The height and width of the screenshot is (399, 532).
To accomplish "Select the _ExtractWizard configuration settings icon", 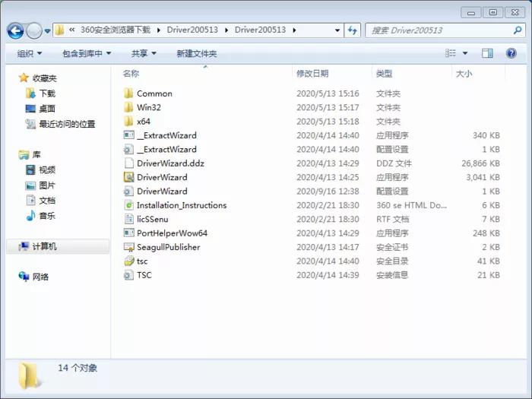I will point(128,149).
